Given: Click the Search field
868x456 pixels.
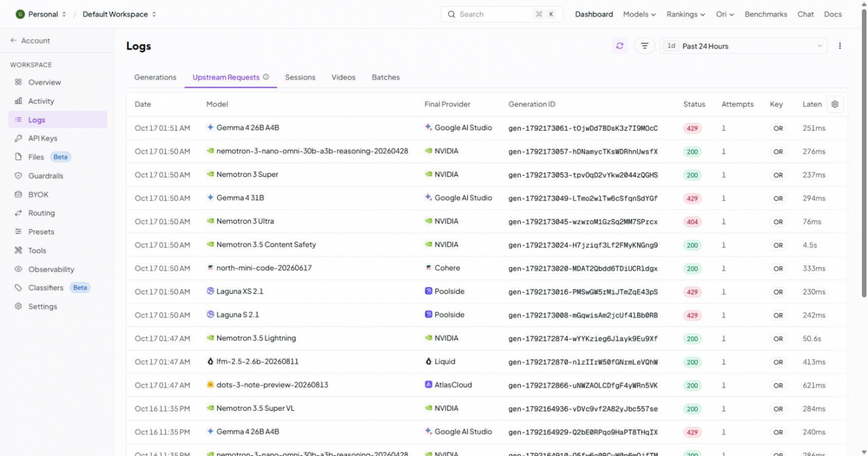Looking at the screenshot, I should pos(501,14).
